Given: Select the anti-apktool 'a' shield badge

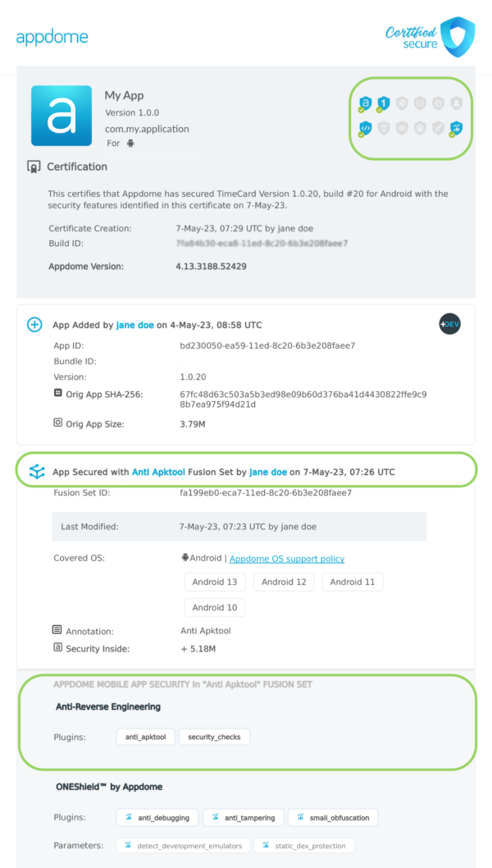Looking at the screenshot, I should pos(365,103).
